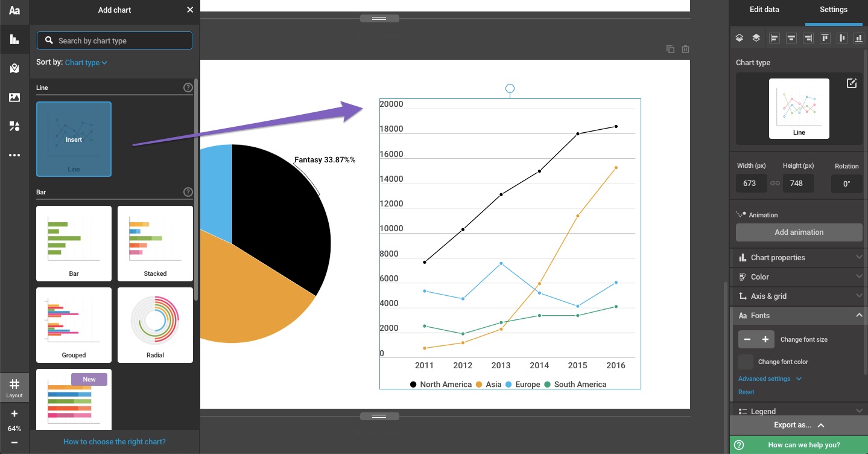The height and width of the screenshot is (454, 868).
Task: Click the edit chart type pencil icon
Action: click(852, 83)
